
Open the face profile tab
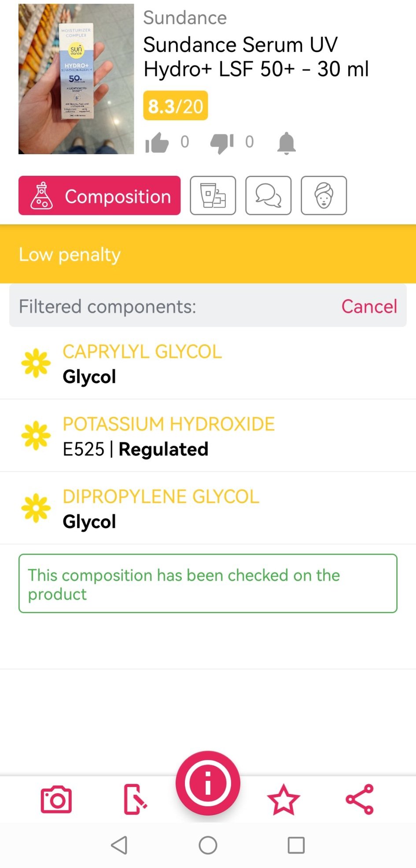click(x=324, y=196)
